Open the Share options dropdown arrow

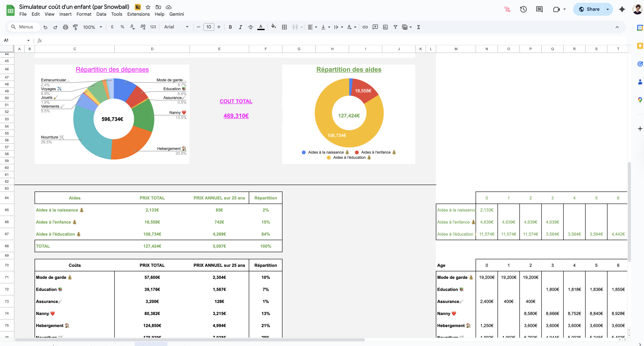(607, 9)
